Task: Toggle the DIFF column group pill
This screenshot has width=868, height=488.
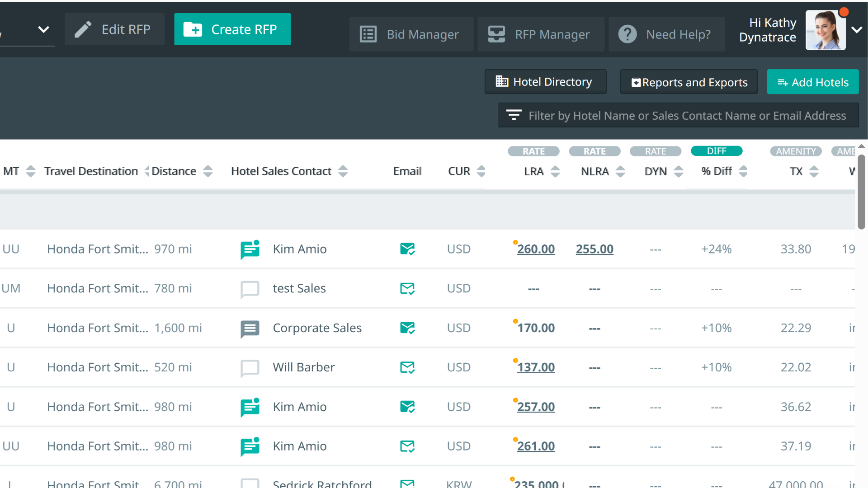Action: coord(716,151)
